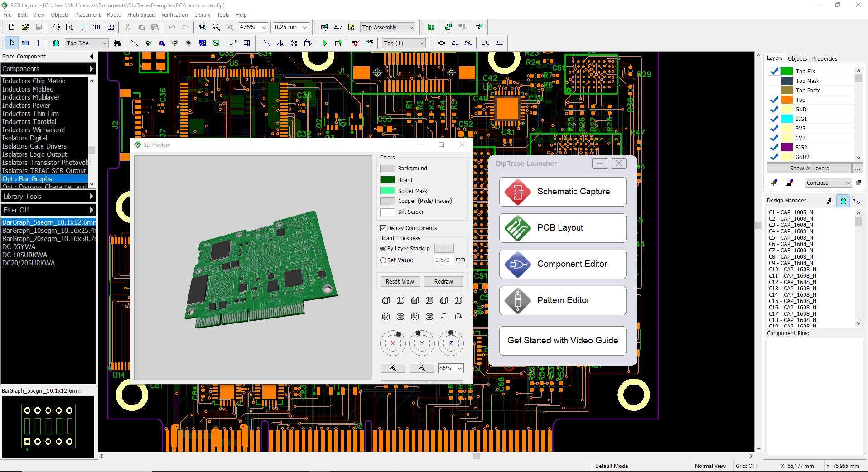Image resolution: width=868 pixels, height=472 pixels.
Task: Click the Solder Mask color swatch
Action: 387,191
